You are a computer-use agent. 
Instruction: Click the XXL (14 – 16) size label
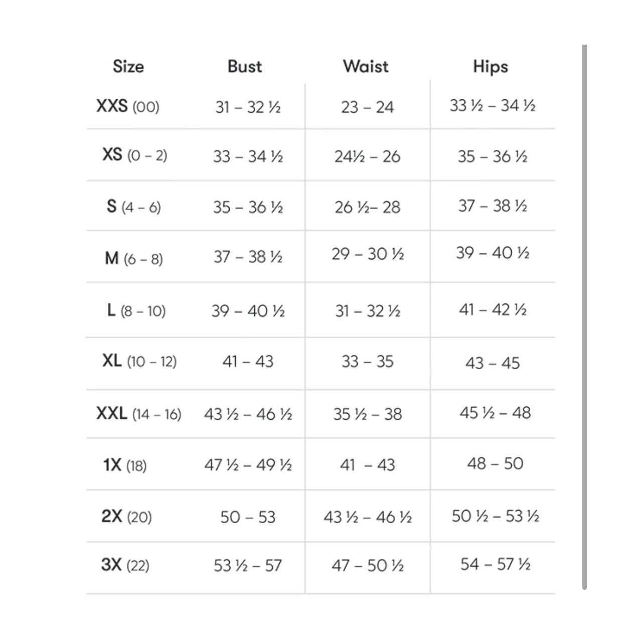point(139,414)
